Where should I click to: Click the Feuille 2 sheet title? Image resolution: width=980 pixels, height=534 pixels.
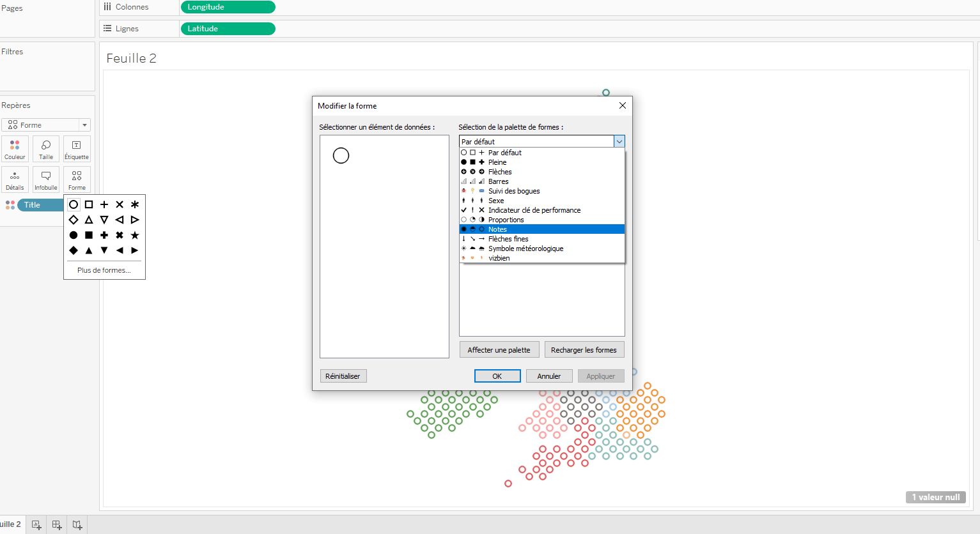tap(131, 58)
